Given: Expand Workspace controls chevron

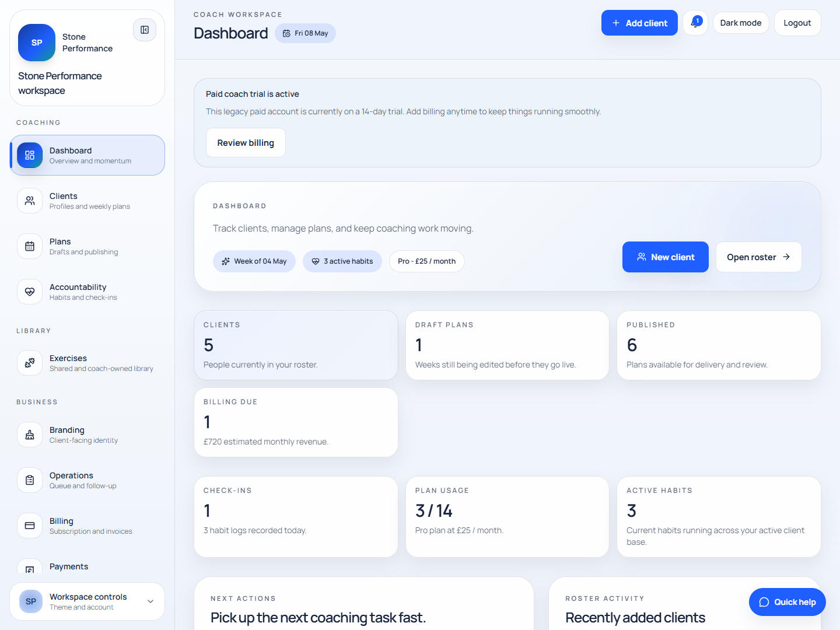Looking at the screenshot, I should [x=150, y=601].
